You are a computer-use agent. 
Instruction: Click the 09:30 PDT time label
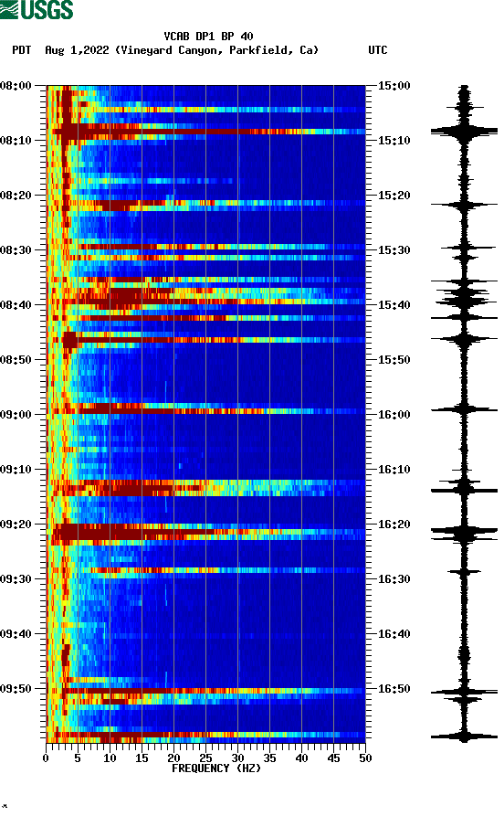coord(16,578)
